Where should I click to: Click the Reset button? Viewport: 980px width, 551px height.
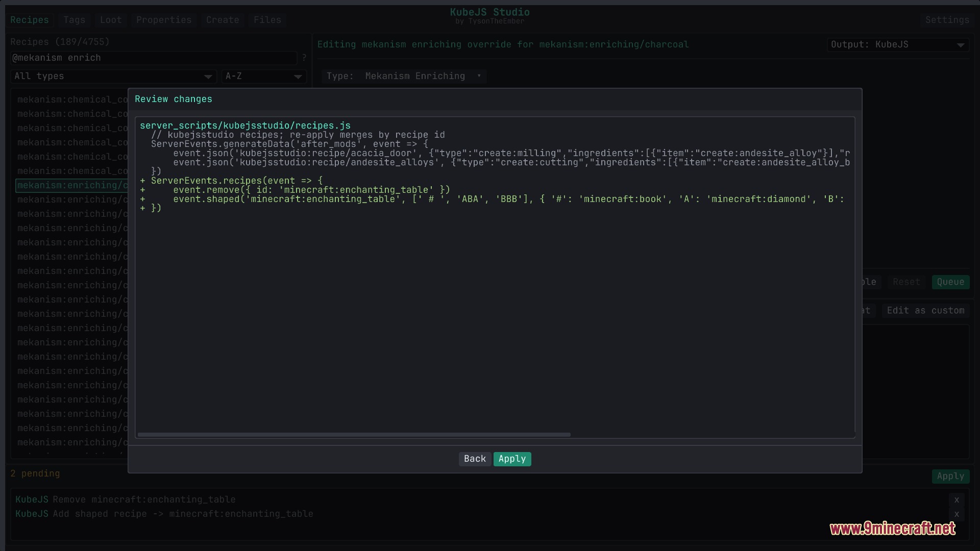click(906, 282)
